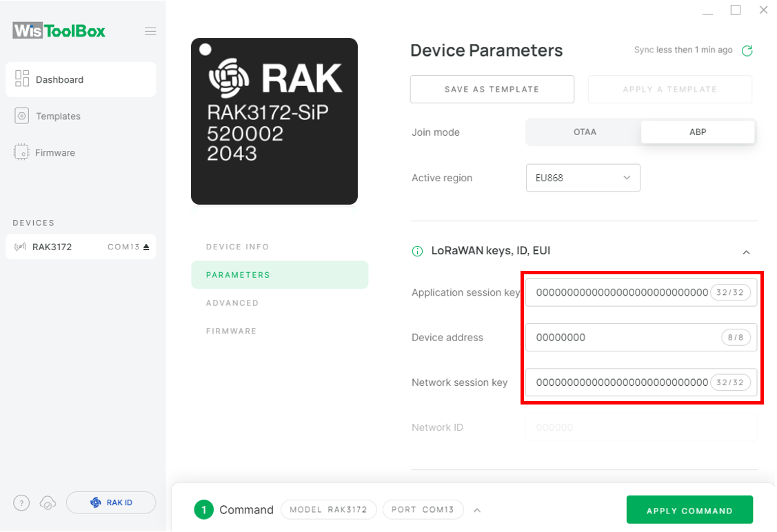Click the Device address input field
This screenshot has width=777, height=532.
click(x=641, y=338)
